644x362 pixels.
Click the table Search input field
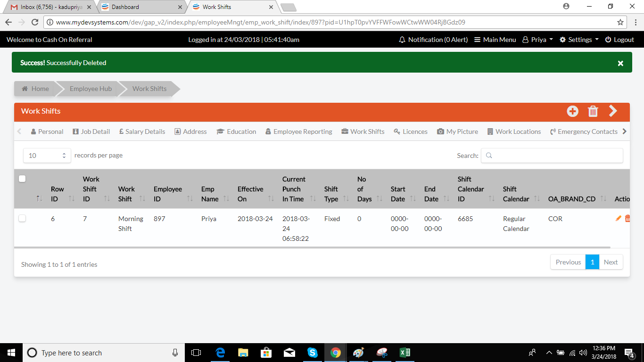[x=552, y=156]
